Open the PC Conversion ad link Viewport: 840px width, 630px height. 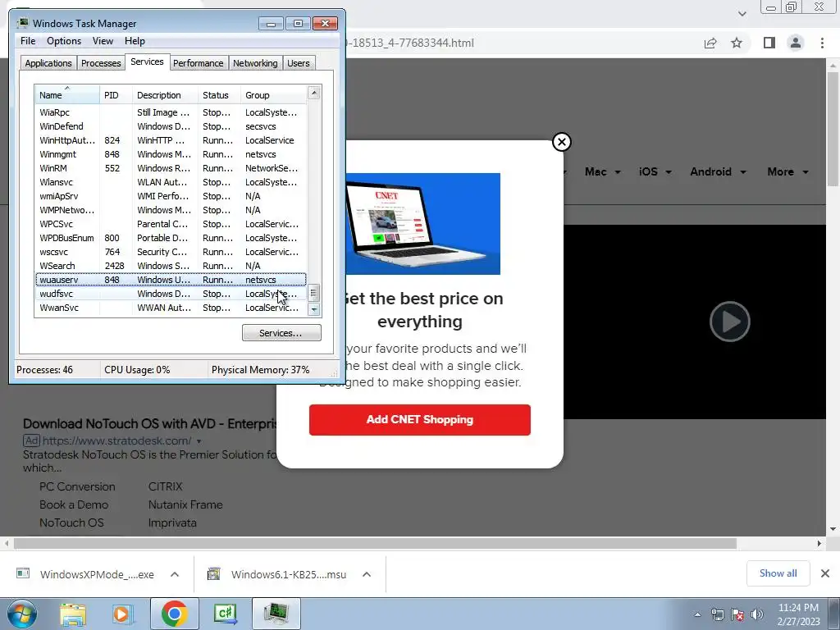(x=77, y=486)
